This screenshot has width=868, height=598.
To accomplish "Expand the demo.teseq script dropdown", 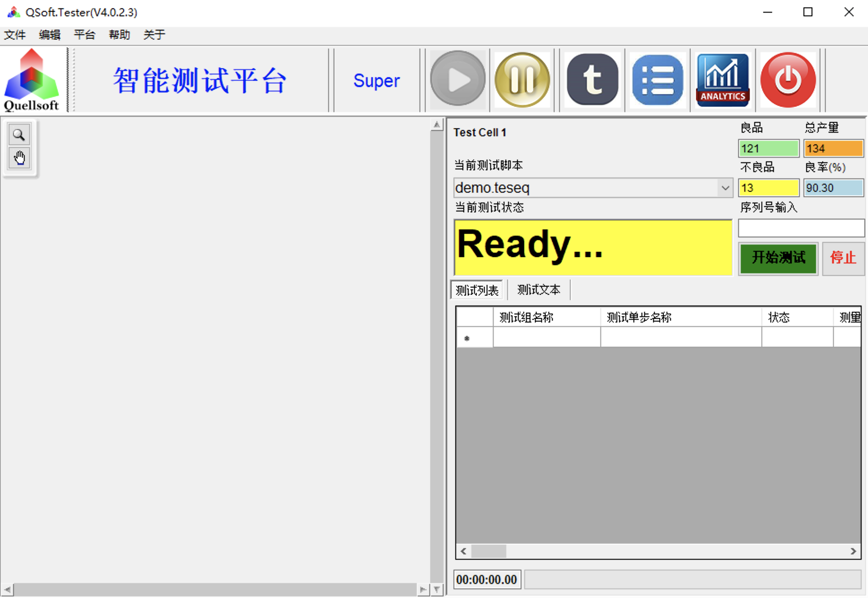I will 725,188.
